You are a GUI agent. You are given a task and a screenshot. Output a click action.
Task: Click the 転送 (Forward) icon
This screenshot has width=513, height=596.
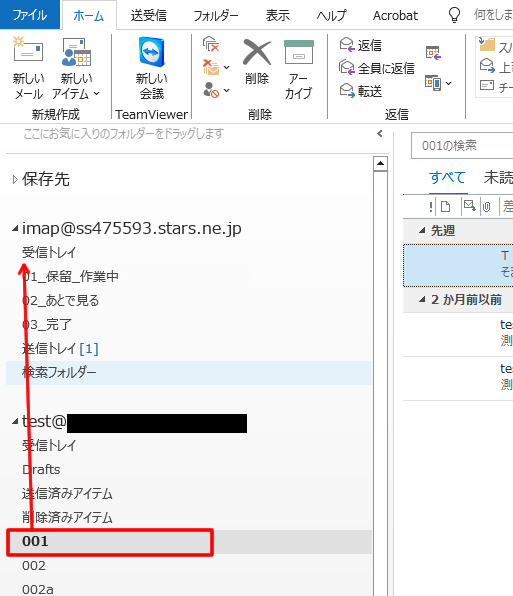(361, 91)
